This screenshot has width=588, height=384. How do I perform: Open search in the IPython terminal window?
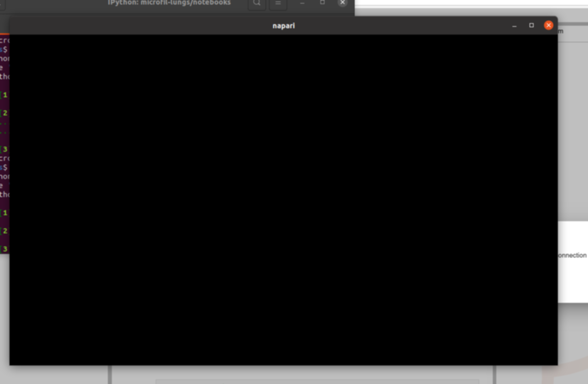257,4
